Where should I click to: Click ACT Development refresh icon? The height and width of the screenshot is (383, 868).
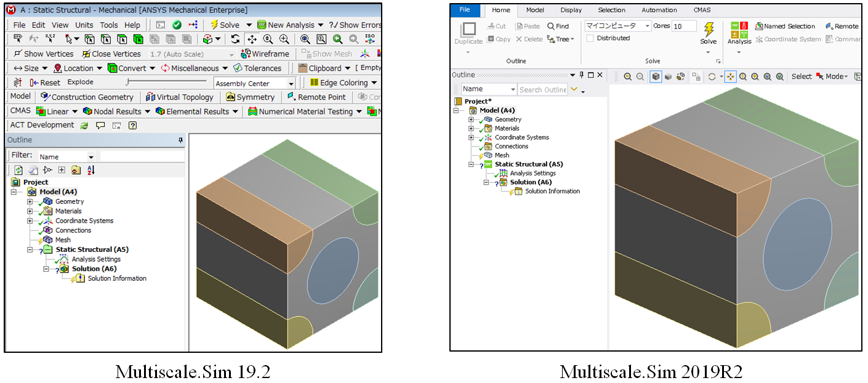coord(84,125)
